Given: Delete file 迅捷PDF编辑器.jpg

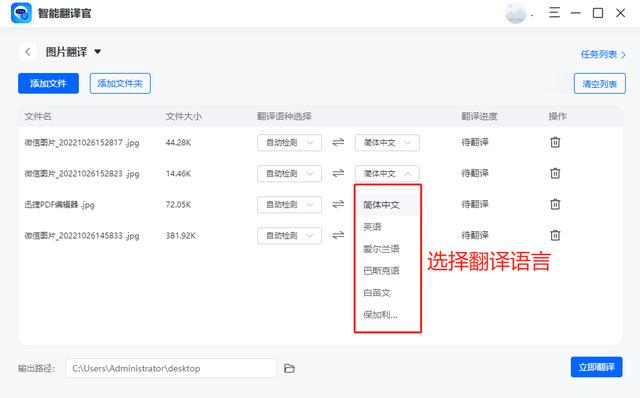Looking at the screenshot, I should 555,204.
